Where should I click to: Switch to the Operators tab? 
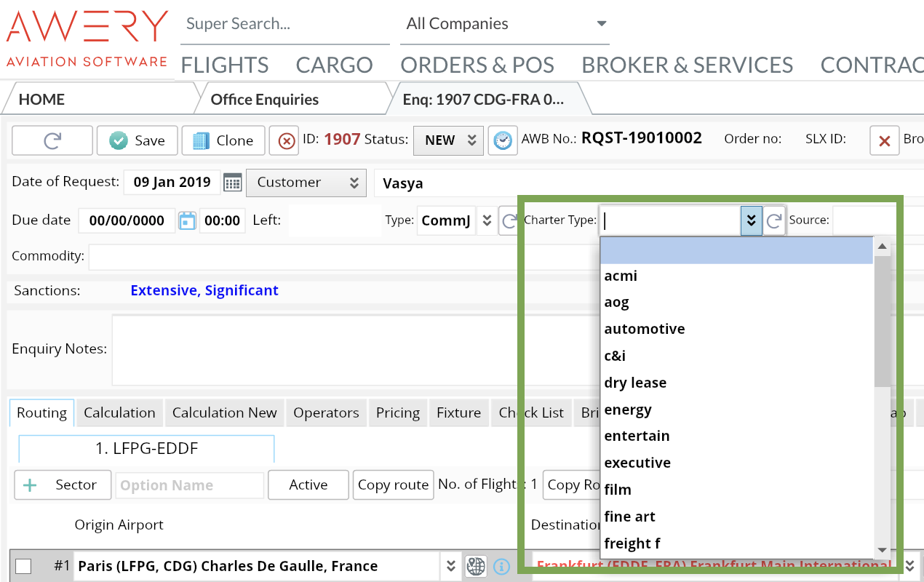[x=326, y=412]
